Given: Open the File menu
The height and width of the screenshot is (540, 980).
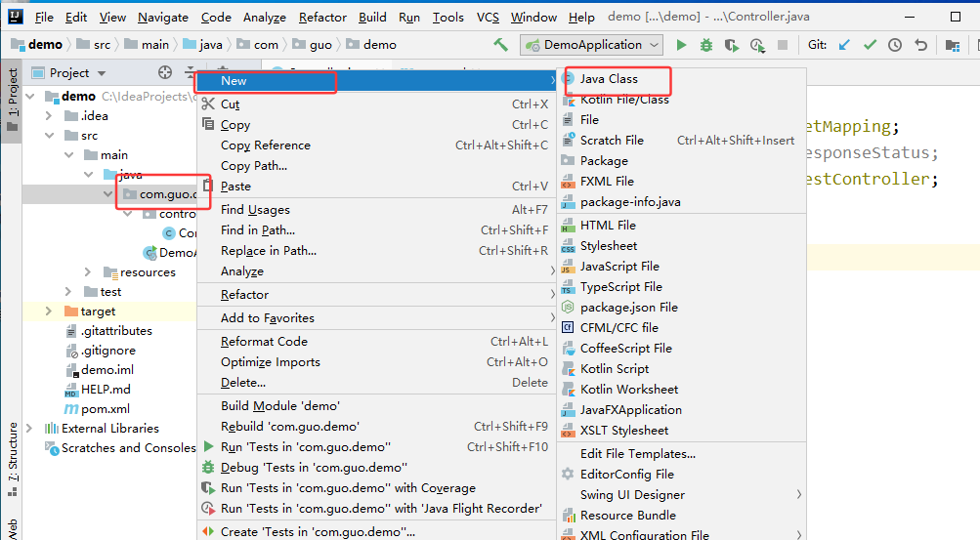Looking at the screenshot, I should point(44,17).
